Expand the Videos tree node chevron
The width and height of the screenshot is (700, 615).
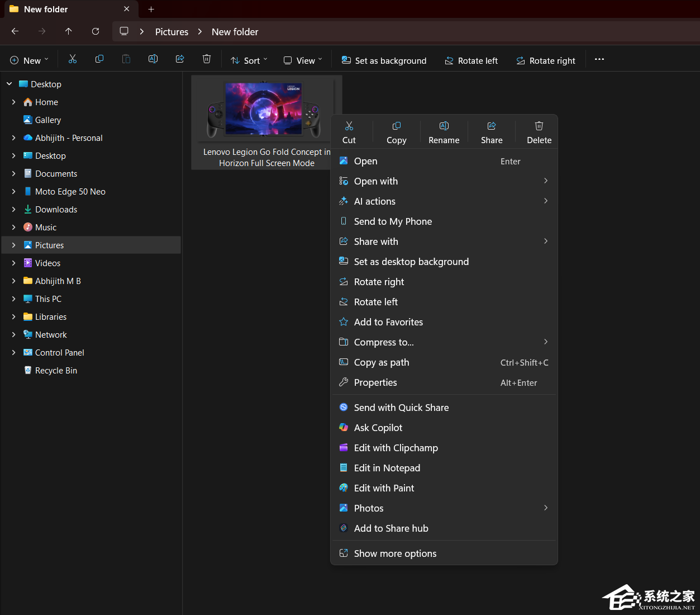pyautogui.click(x=14, y=263)
